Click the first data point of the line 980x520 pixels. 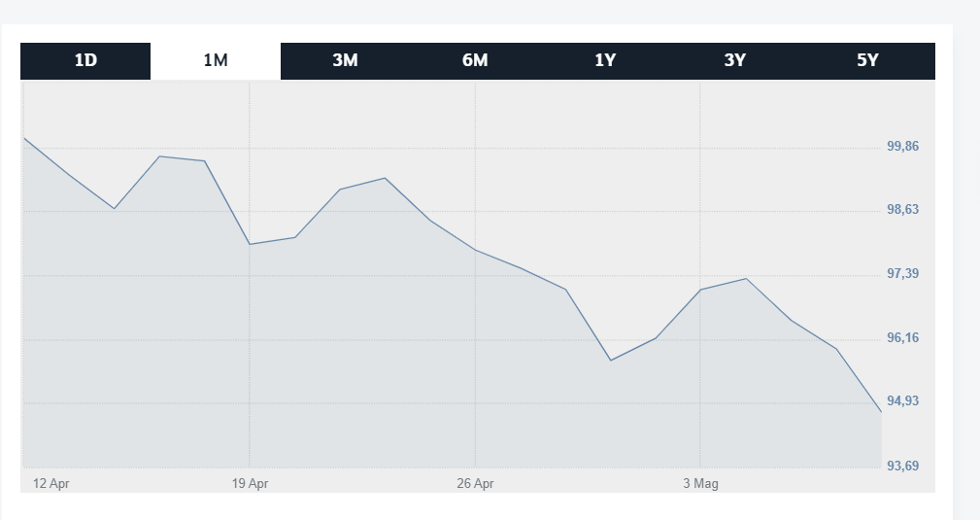(x=24, y=138)
